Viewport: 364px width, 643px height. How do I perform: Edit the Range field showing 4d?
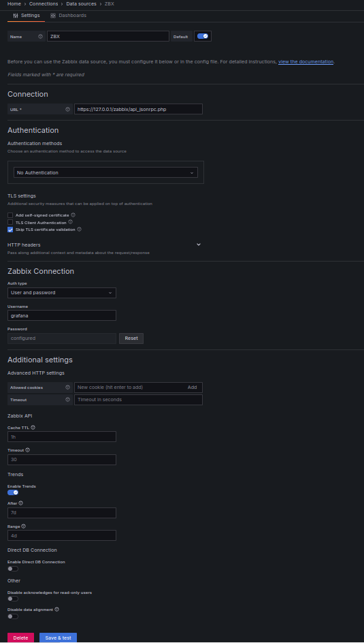click(x=62, y=535)
